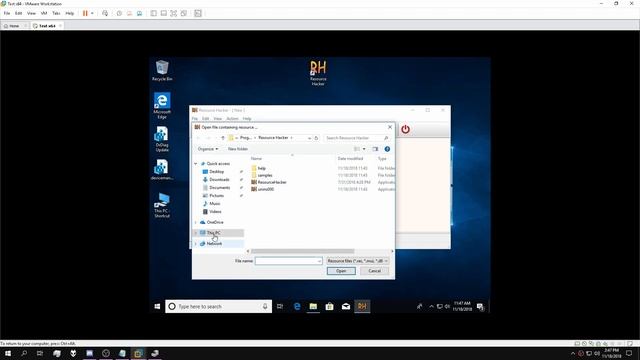Sort files by Date modified column
The width and height of the screenshot is (640, 360).
tap(350, 158)
